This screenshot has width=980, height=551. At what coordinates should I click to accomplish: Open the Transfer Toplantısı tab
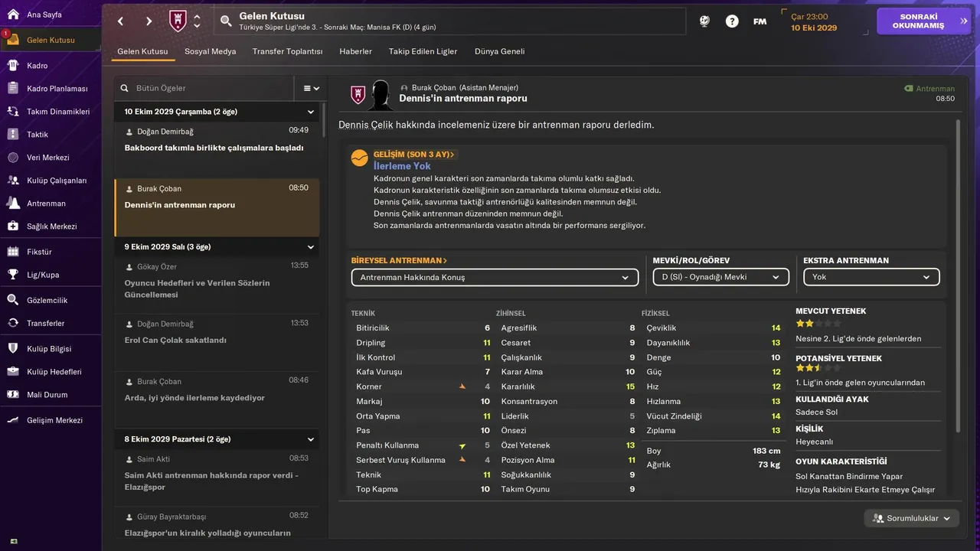click(x=287, y=51)
